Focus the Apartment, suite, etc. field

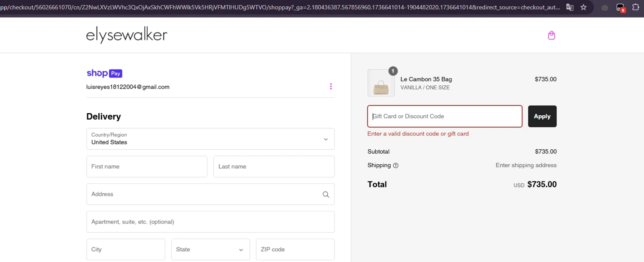pos(210,222)
